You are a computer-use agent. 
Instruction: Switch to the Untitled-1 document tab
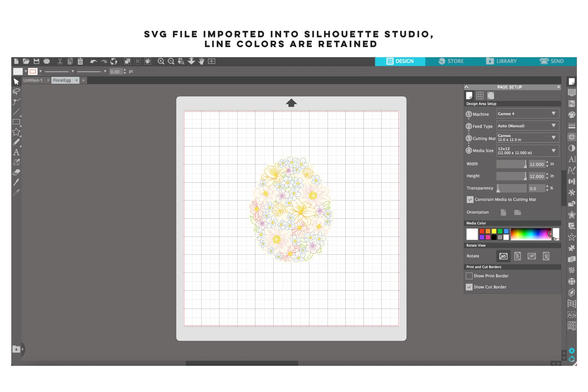(x=33, y=80)
